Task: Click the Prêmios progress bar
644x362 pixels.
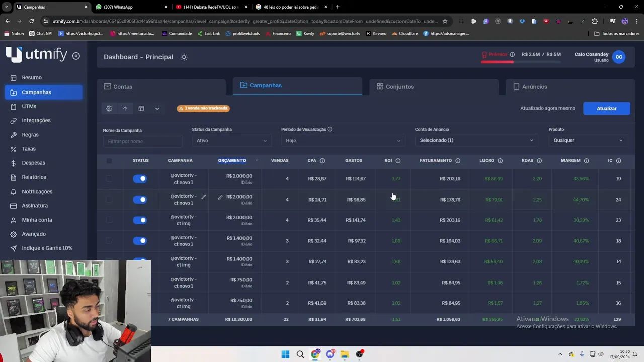Action: point(521,62)
